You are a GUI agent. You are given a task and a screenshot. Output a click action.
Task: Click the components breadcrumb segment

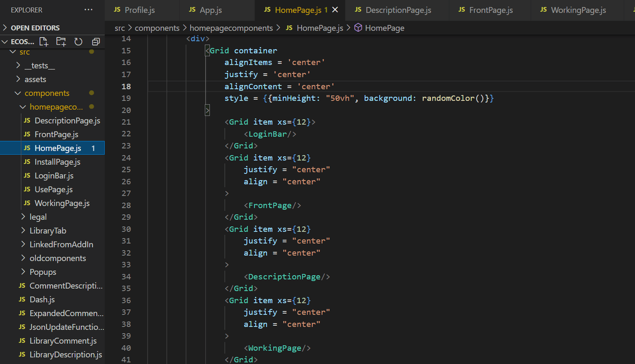[x=157, y=28]
